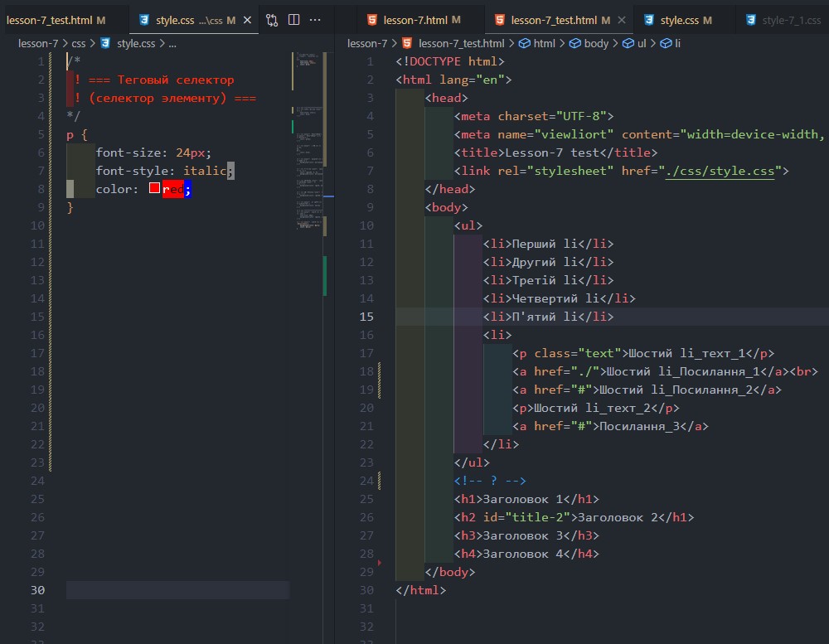This screenshot has width=829, height=644.
Task: Click the green marker on left editor scrollbar
Action: coord(325,275)
